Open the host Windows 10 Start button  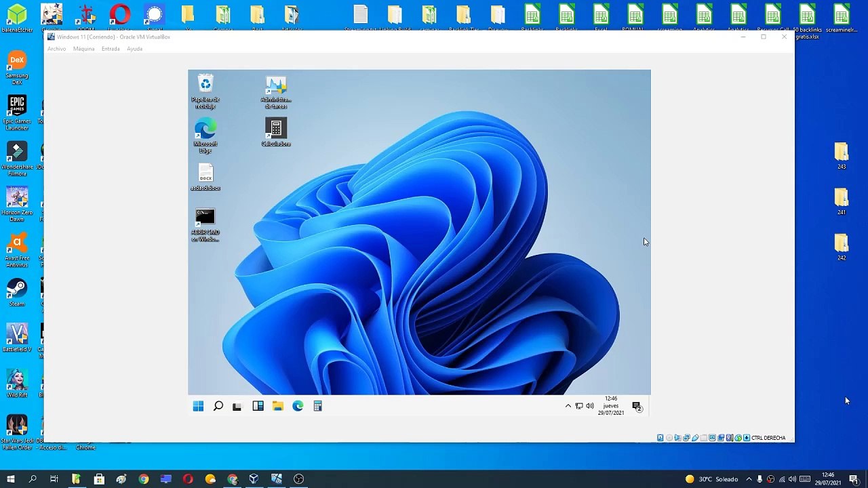coord(11,479)
